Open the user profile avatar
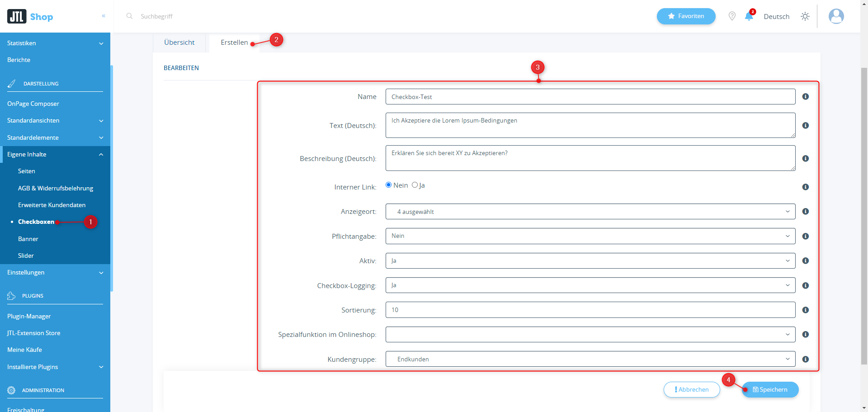Viewport: 868px width, 412px height. pos(836,16)
